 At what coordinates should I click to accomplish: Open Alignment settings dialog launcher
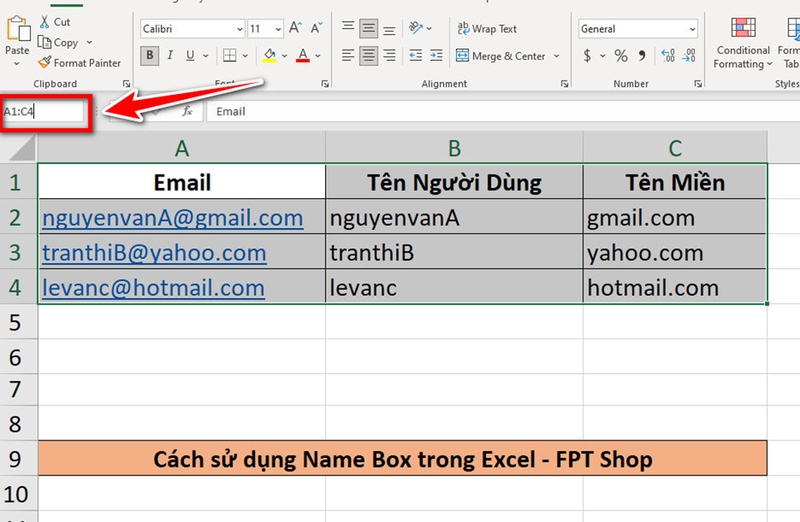pos(564,84)
